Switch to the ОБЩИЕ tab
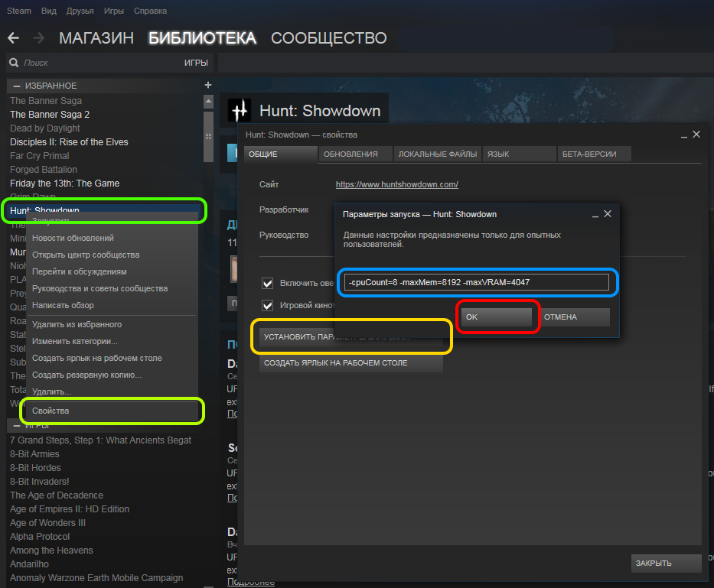This screenshot has height=588, width=714. click(x=281, y=154)
